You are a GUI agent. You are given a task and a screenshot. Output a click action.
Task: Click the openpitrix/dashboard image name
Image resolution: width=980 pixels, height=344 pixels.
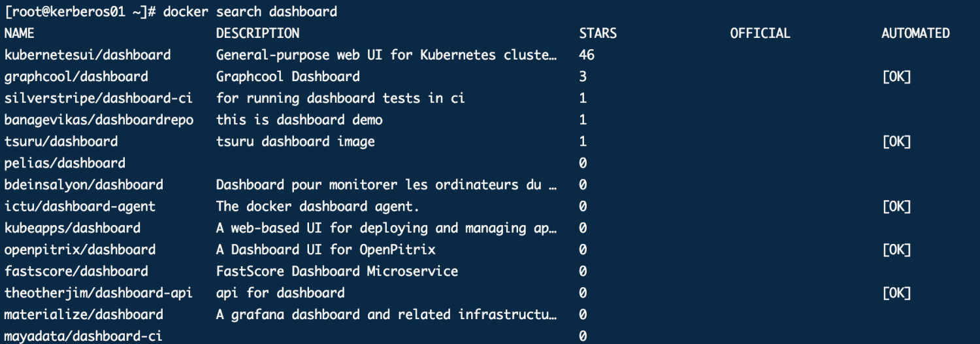coord(80,249)
